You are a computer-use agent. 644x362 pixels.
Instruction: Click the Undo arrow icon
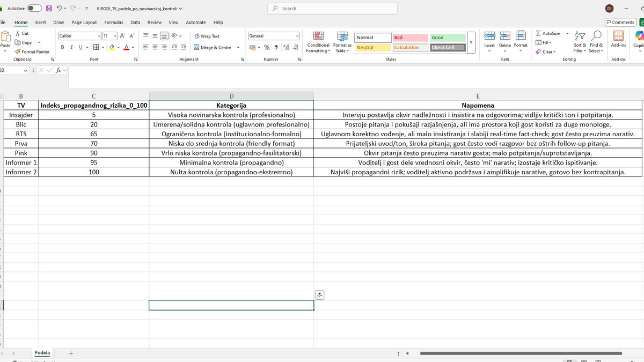[x=59, y=9]
